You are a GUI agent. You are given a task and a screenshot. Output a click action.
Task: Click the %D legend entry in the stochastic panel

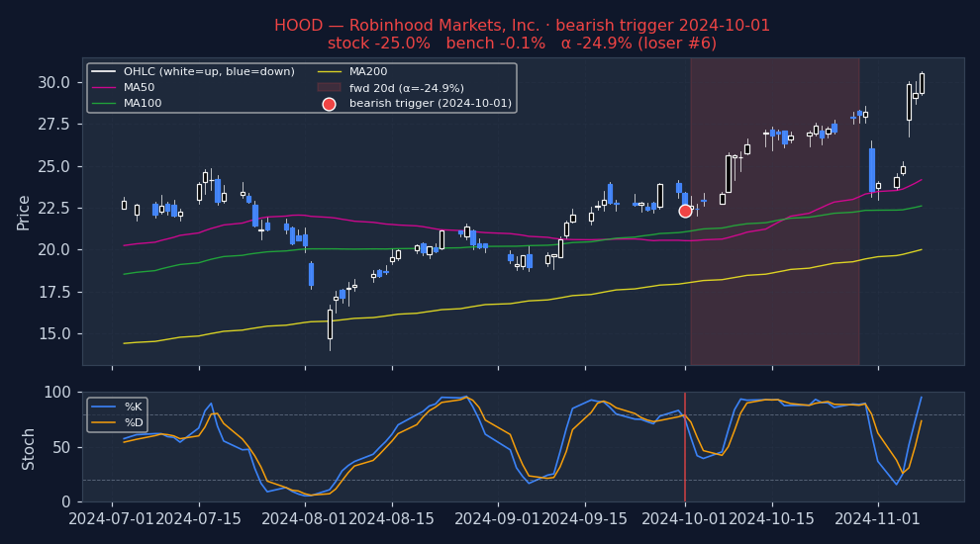[117, 422]
